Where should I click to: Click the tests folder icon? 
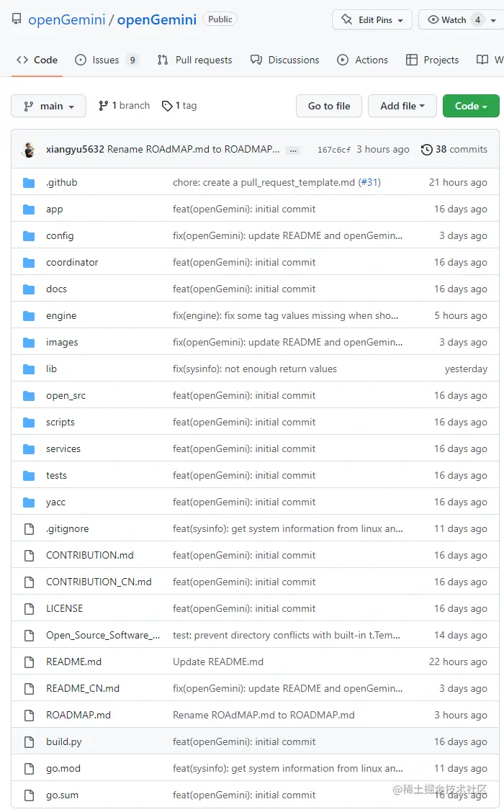29,475
